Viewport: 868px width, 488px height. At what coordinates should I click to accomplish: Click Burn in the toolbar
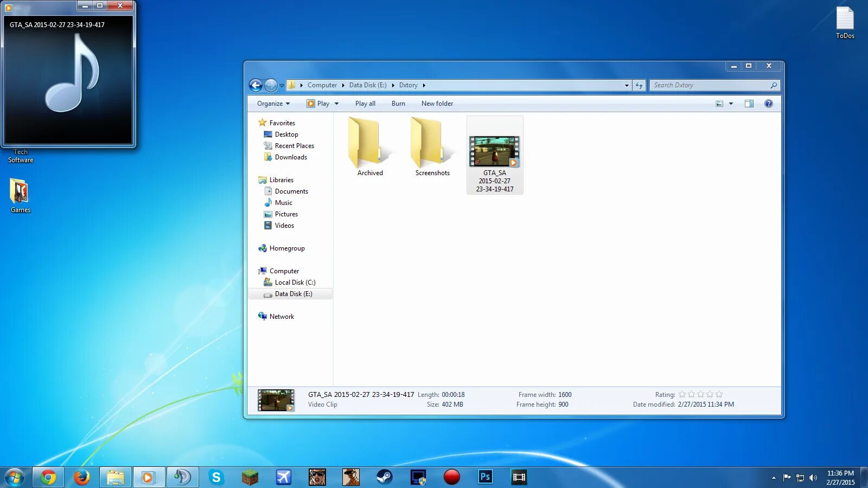(398, 104)
